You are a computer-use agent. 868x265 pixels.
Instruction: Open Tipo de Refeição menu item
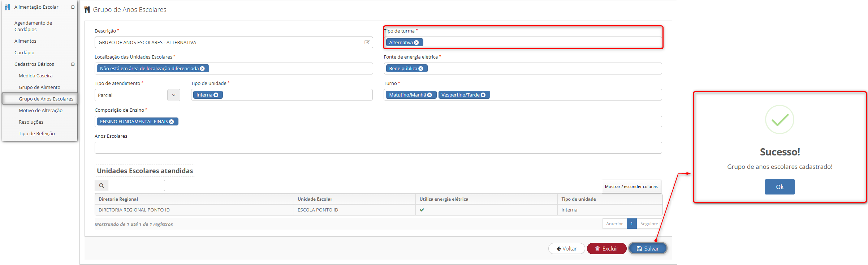pyautogui.click(x=37, y=133)
